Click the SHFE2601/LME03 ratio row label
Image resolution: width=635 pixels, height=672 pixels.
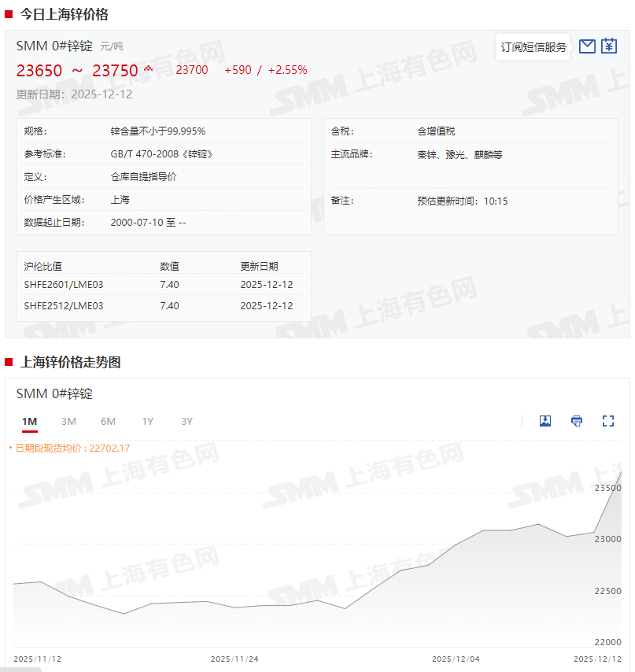pyautogui.click(x=64, y=285)
